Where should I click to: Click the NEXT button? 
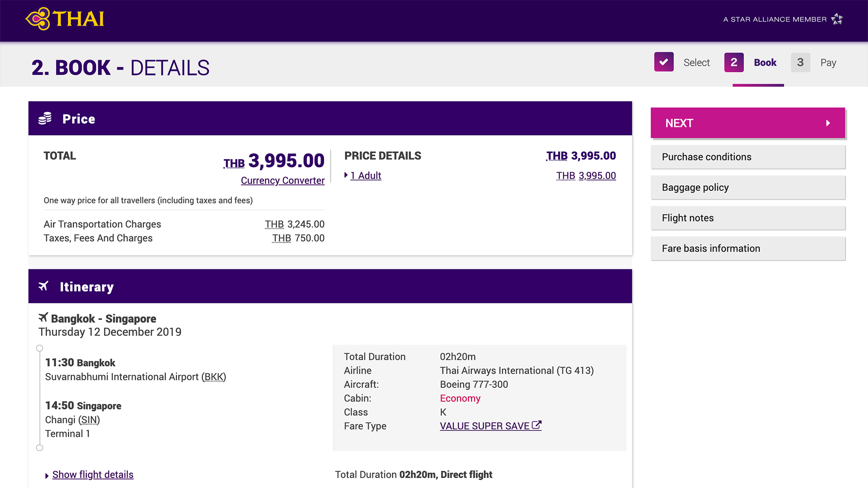(x=748, y=123)
